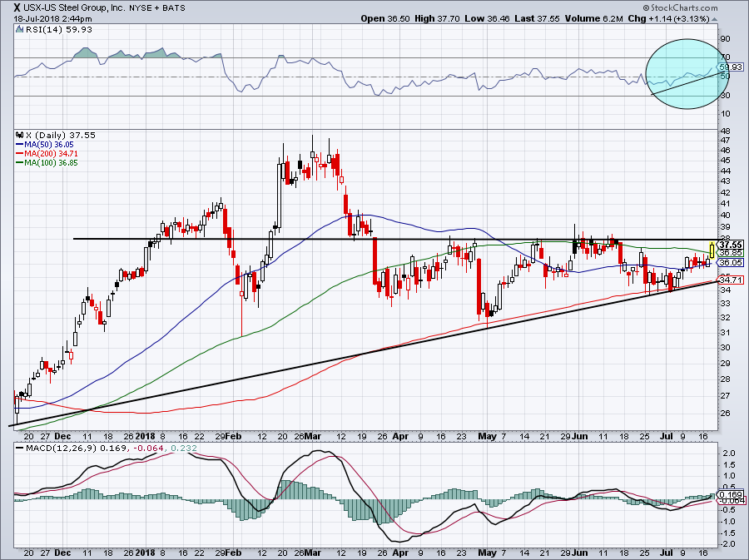
Task: Click the 10 level on the RSI axis
Action: pyautogui.click(x=725, y=114)
